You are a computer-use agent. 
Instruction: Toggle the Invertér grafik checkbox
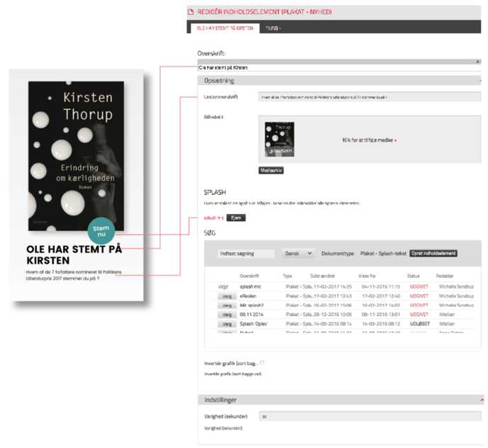(262, 363)
